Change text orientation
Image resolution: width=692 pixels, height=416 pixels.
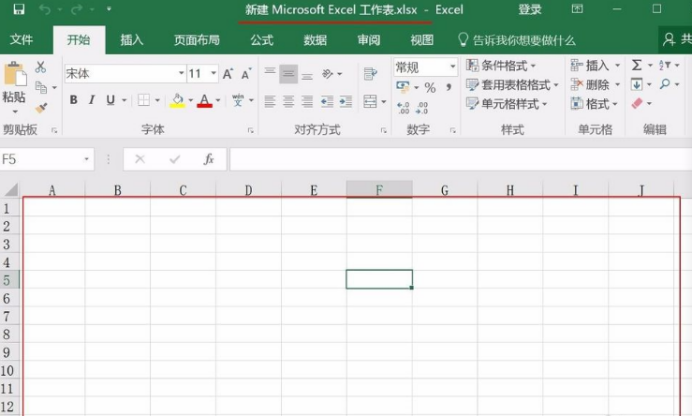pos(328,74)
